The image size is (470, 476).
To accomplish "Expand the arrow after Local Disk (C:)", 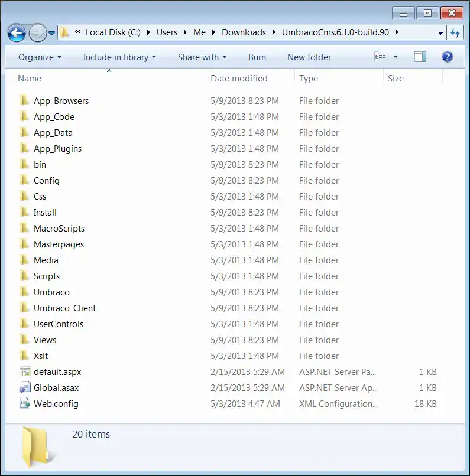I will 148,32.
